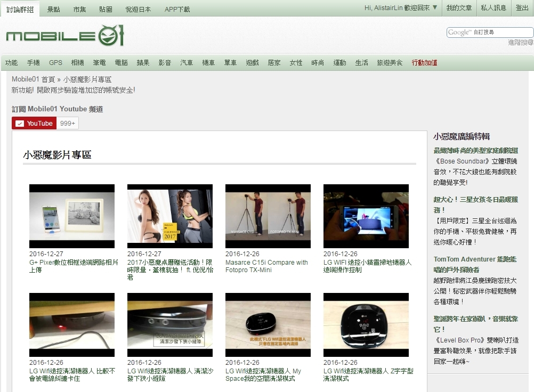Click the LG WIFI遠控小精靈掃地機器人 title
This screenshot has height=392, width=534.
368,266
